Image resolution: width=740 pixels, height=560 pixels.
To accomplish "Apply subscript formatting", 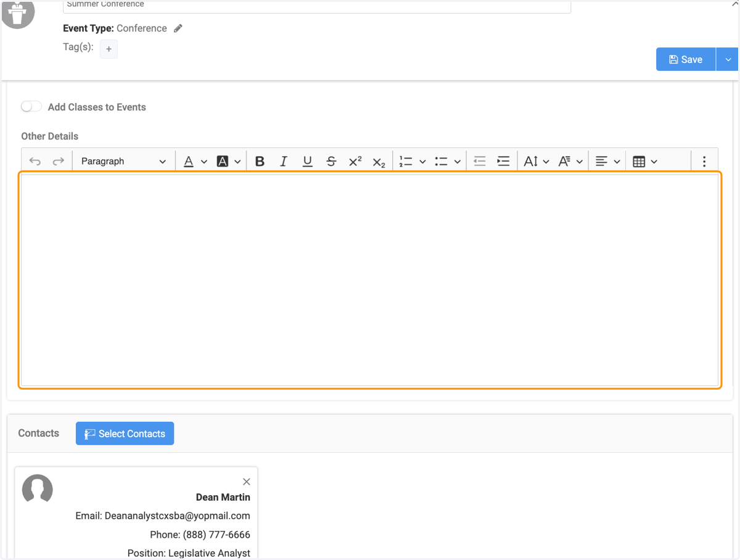I will coord(379,162).
